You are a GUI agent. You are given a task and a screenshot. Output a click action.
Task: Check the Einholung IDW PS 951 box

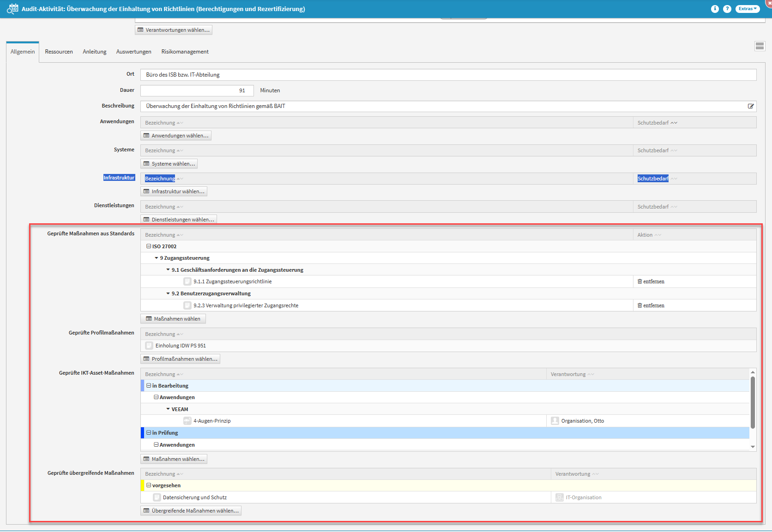tap(149, 346)
